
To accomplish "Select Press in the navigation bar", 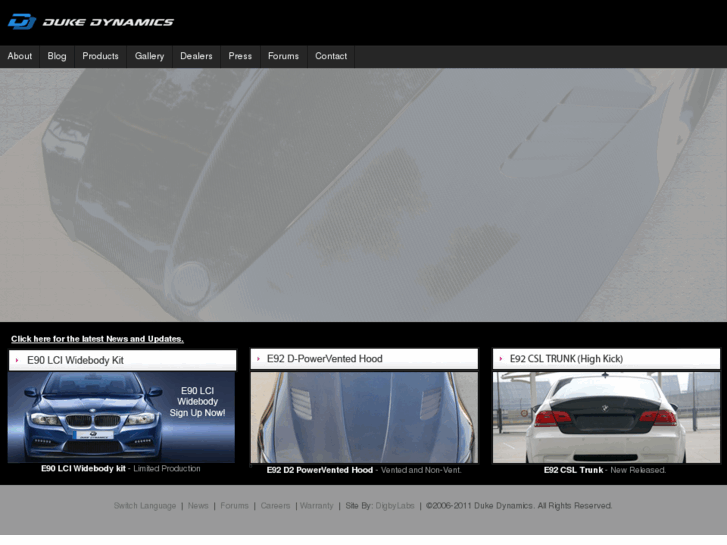I will [240, 56].
